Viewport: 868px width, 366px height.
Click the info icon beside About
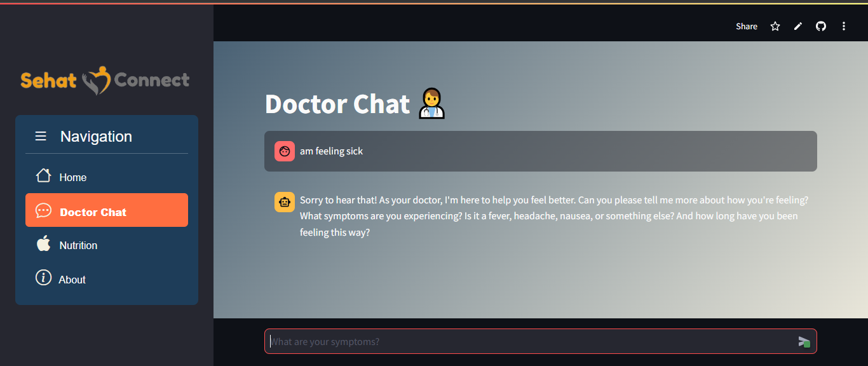pos(43,278)
